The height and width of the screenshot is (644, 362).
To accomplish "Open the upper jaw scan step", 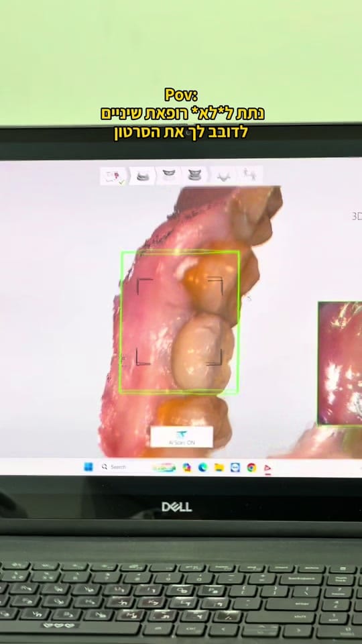I will [x=168, y=175].
